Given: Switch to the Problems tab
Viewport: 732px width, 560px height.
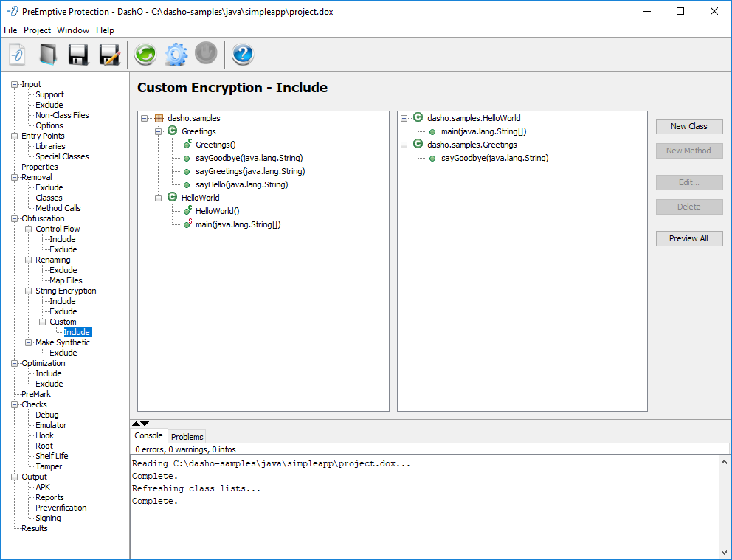Looking at the screenshot, I should tap(187, 437).
